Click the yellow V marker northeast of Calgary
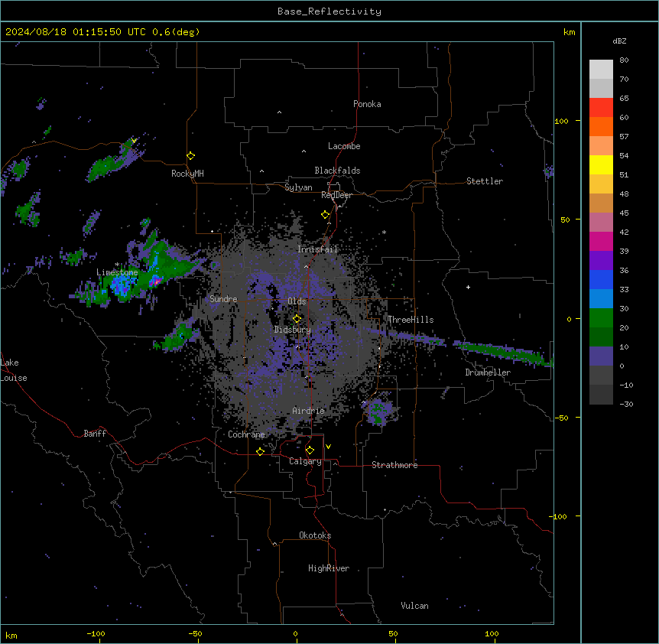 tap(328, 447)
